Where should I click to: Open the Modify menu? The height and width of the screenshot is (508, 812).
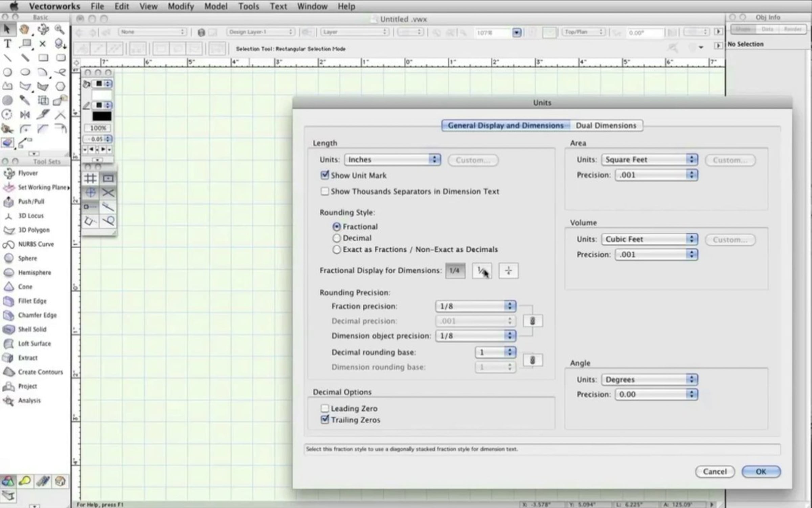[x=181, y=6]
